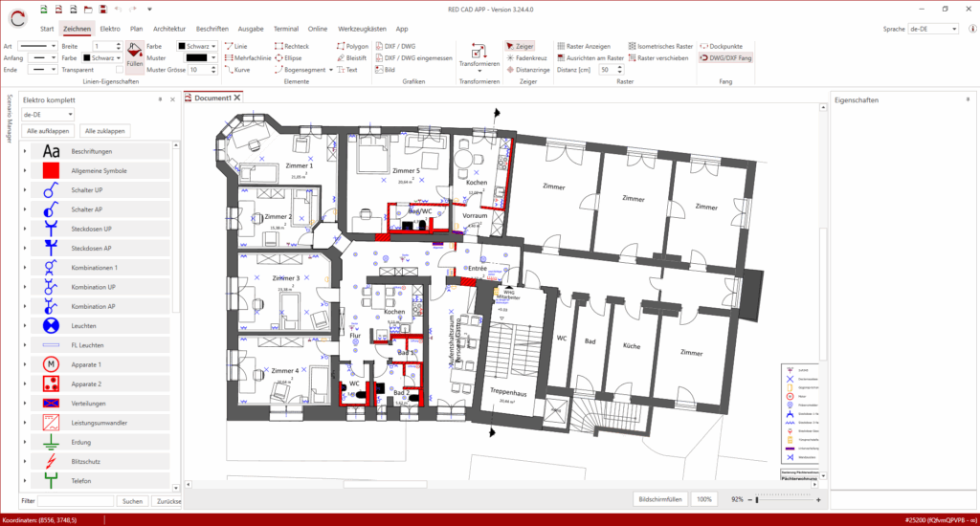Select the Polygon tool
This screenshot has width=980, height=526.
click(x=352, y=46)
